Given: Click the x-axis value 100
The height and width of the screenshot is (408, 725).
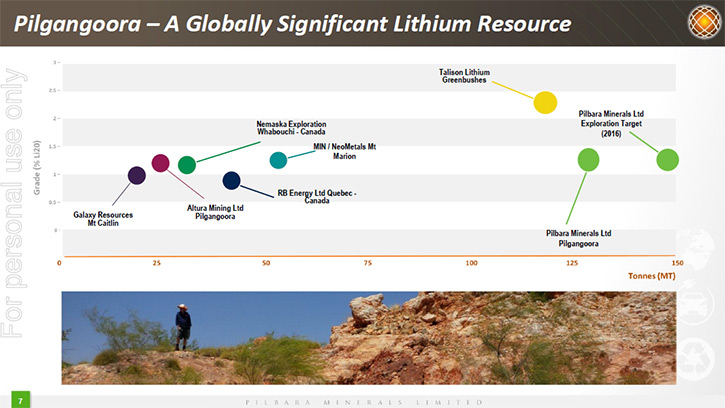Looking at the screenshot, I should (x=471, y=263).
